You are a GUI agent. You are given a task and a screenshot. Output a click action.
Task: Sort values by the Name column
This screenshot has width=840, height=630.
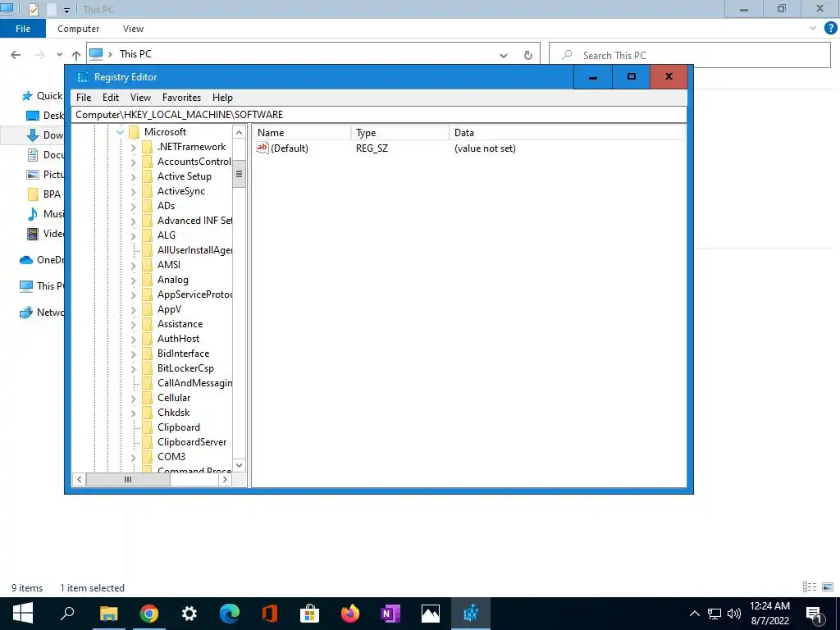coord(302,133)
